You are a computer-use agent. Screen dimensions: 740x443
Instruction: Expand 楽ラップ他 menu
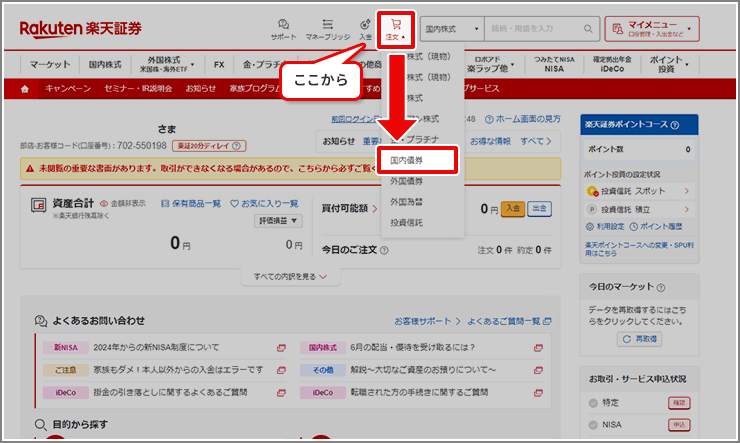click(x=491, y=64)
